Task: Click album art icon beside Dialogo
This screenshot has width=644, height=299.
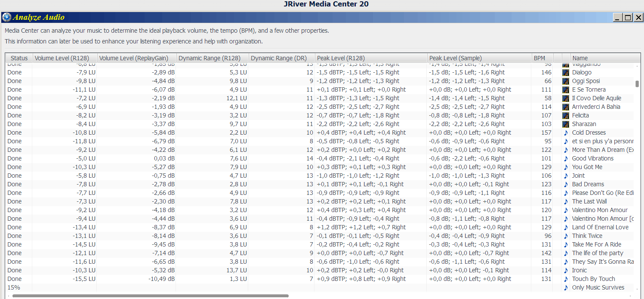Action: tap(566, 72)
